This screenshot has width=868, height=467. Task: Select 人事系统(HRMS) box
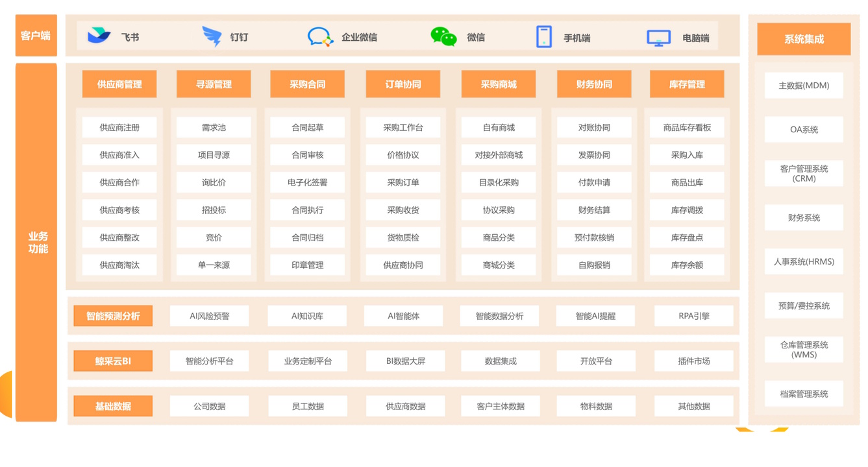804,261
